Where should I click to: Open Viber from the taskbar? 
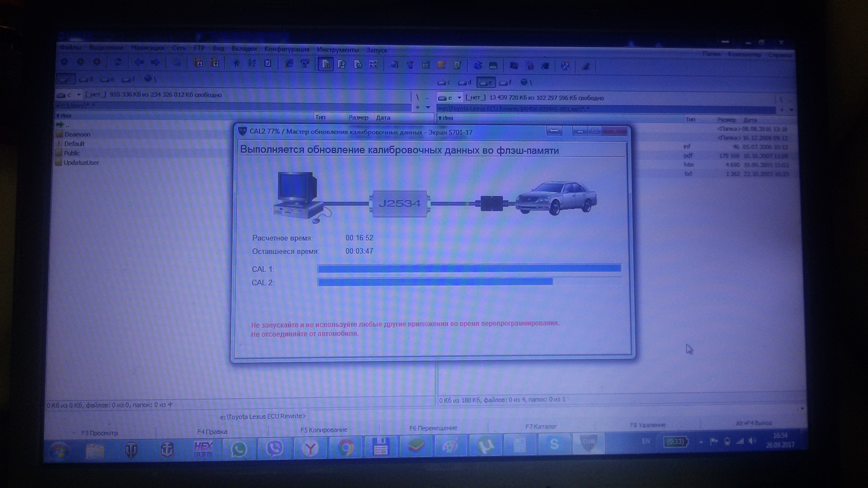coord(274,448)
